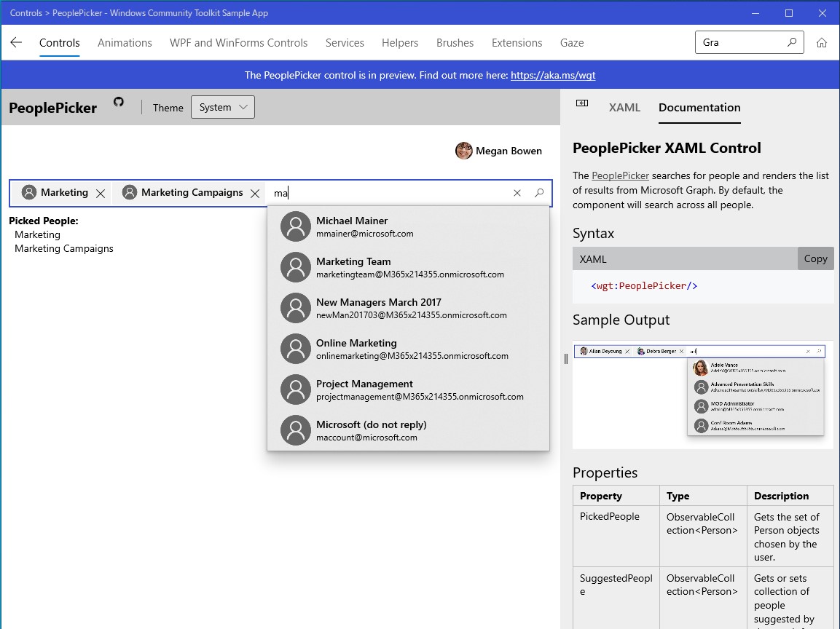Click the panel splitter grip handle
840x629 pixels.
(x=566, y=359)
